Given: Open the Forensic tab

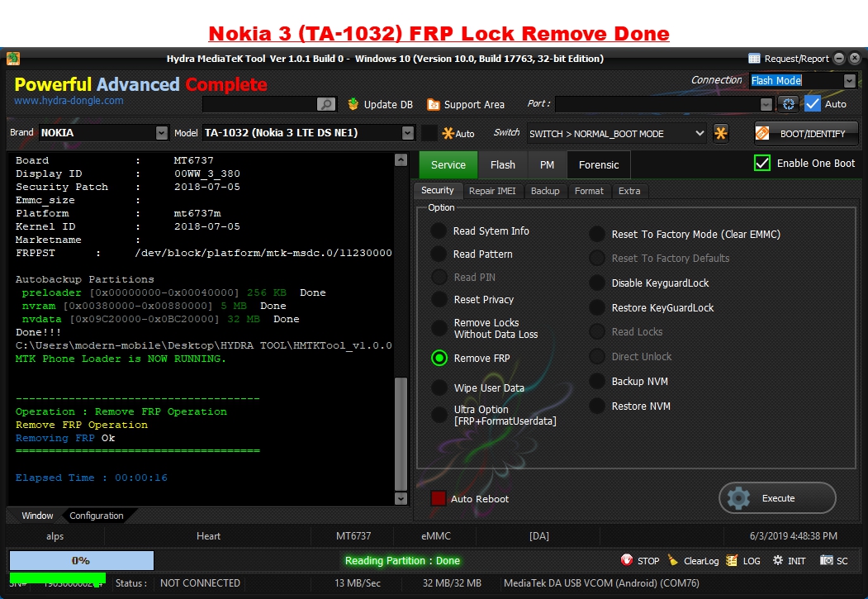Looking at the screenshot, I should (x=599, y=165).
